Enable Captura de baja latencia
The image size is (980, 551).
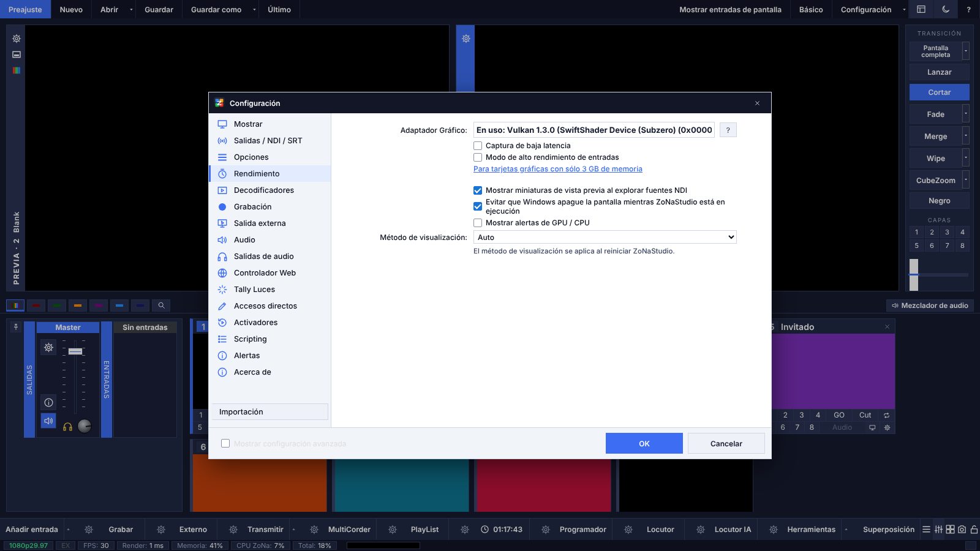click(478, 146)
